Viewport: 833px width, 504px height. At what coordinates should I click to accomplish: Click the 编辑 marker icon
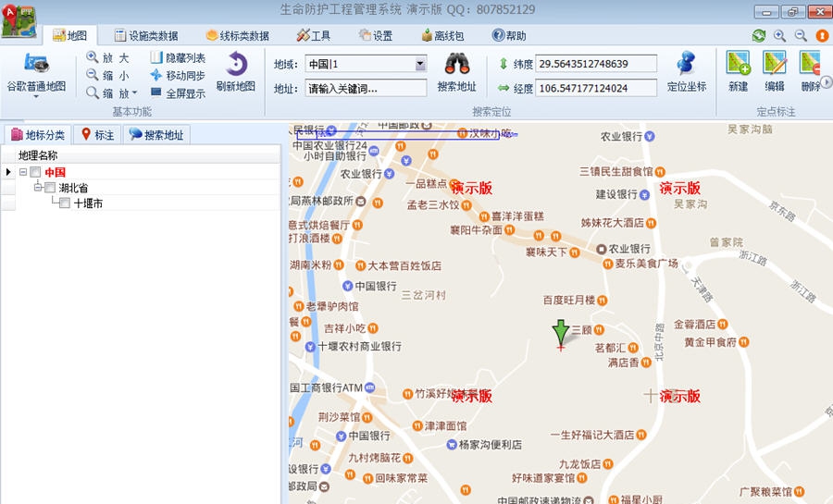click(x=775, y=63)
